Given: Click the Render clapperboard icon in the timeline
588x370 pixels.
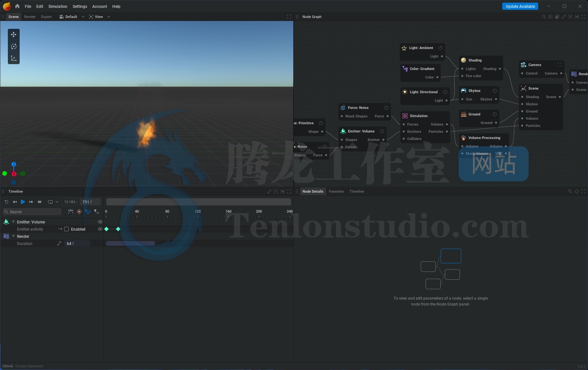Looking at the screenshot, I should (x=6, y=236).
